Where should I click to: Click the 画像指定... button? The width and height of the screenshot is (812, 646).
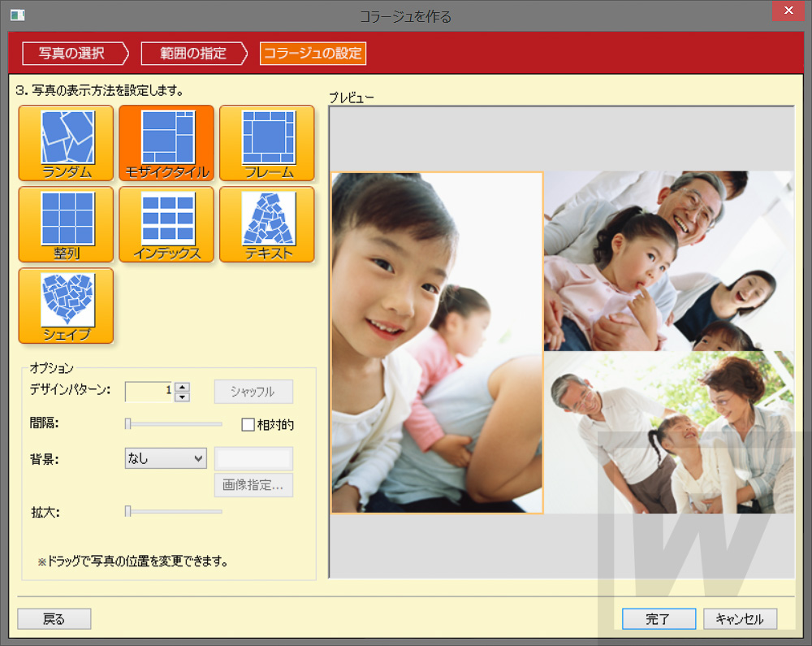(x=253, y=485)
